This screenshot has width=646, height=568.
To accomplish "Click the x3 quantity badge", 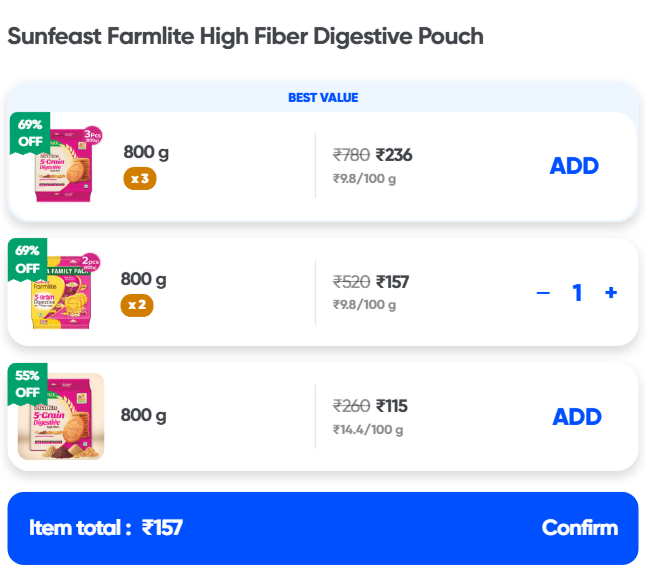I will tap(140, 179).
